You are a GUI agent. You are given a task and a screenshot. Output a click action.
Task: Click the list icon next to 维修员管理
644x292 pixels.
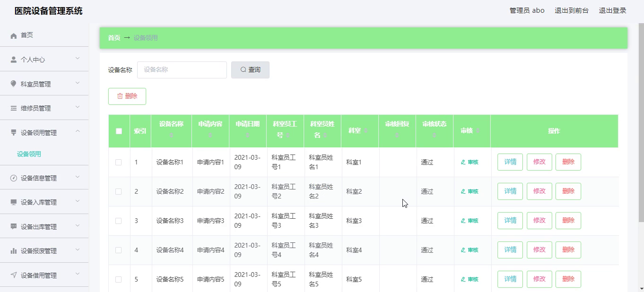[14, 108]
